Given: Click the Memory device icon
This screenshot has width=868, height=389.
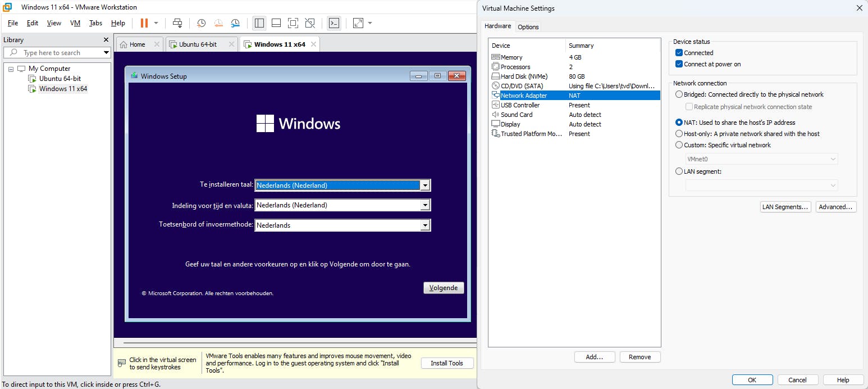Looking at the screenshot, I should click(x=495, y=57).
